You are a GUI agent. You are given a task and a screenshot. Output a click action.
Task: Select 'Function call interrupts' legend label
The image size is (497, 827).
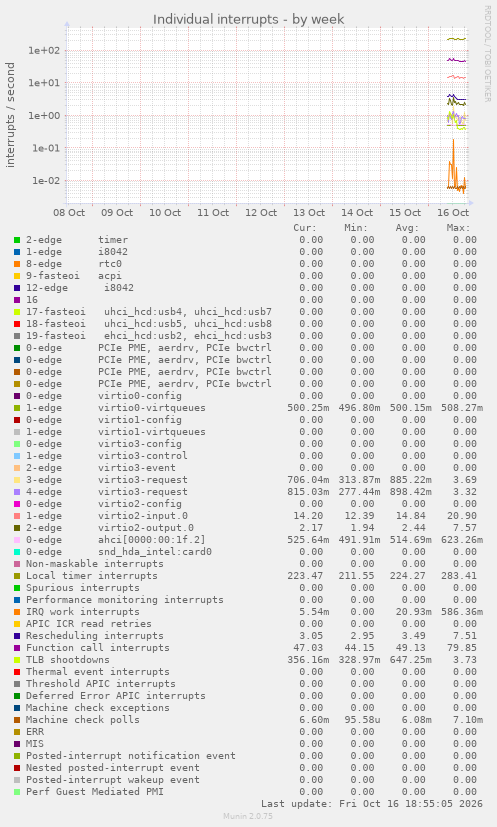pyautogui.click(x=98, y=648)
